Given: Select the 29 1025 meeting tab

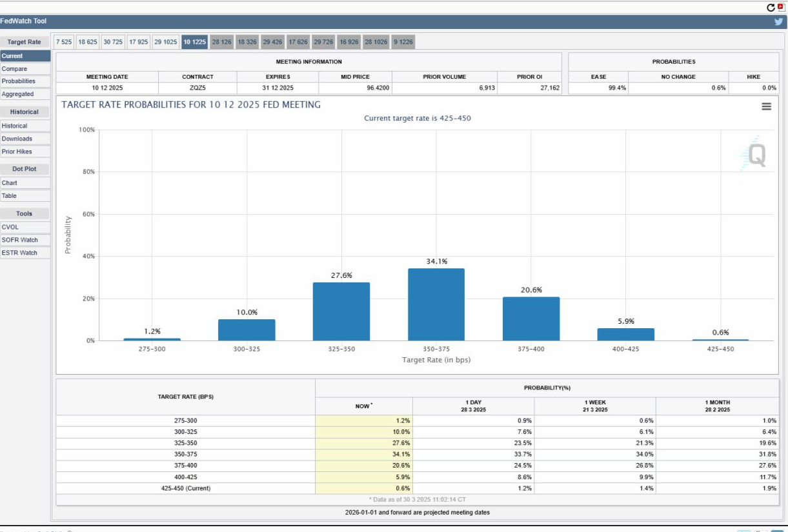Looking at the screenshot, I should [x=166, y=42].
